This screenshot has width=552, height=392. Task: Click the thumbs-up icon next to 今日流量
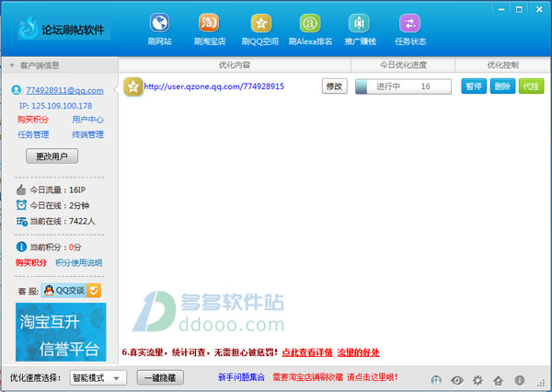pyautogui.click(x=21, y=190)
